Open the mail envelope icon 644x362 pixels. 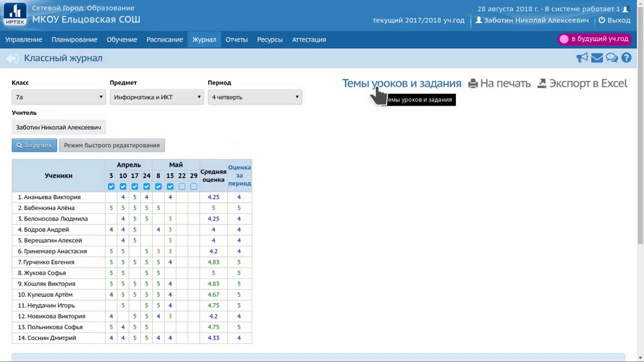tap(597, 58)
